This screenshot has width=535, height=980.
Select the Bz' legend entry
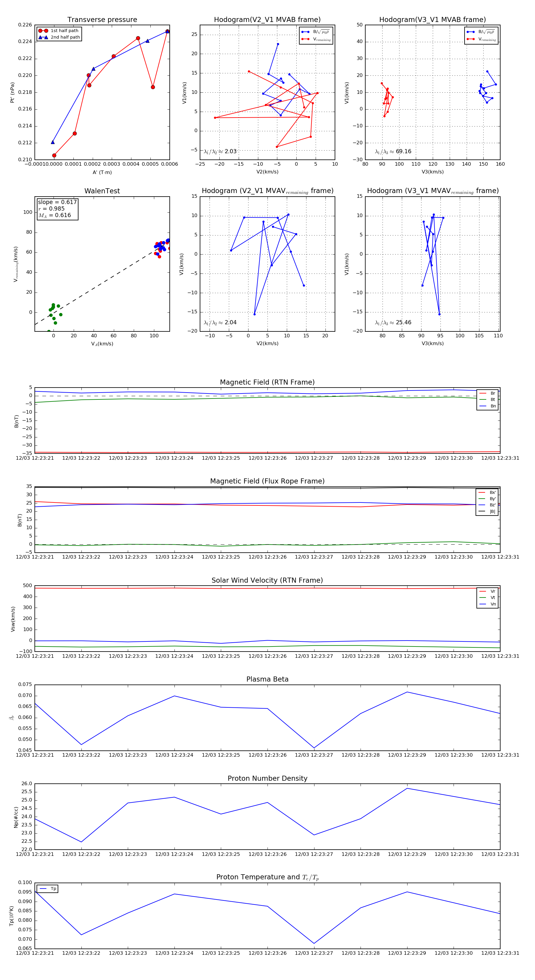click(487, 505)
